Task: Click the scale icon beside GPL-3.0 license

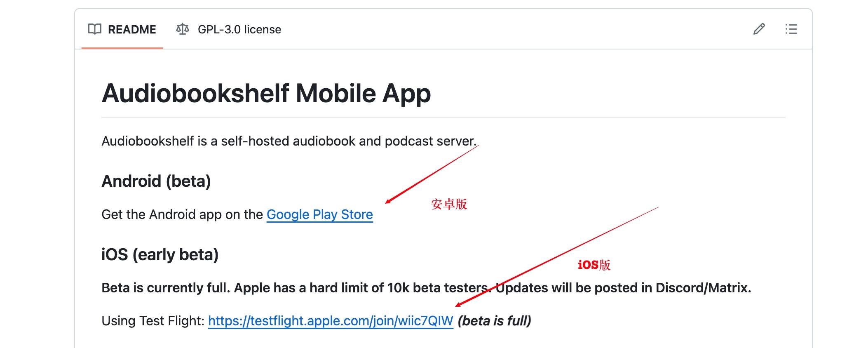Action: click(182, 29)
